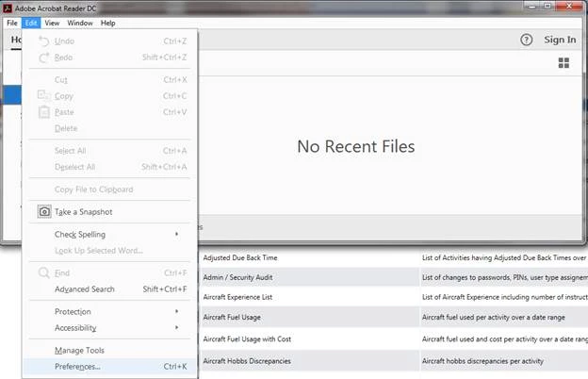Screen dimensions: 588x379
Task: Open the Window menu
Action: click(x=80, y=23)
